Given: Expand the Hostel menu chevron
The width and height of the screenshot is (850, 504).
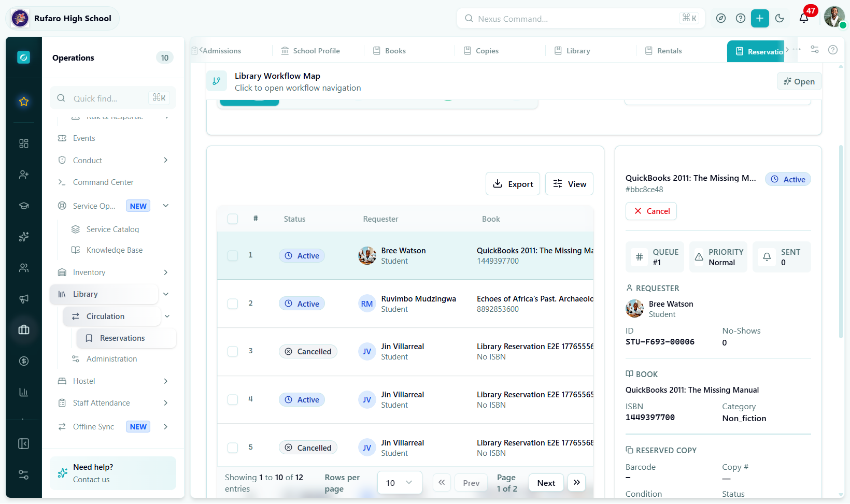Looking at the screenshot, I should (166, 381).
